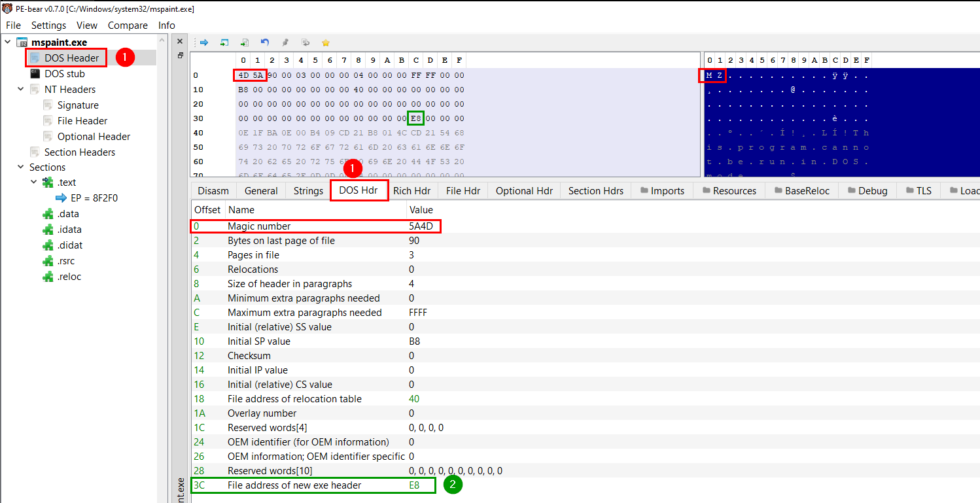Click the grey toolbar icon beside the star
Screen dimensions: 980x503
306,43
